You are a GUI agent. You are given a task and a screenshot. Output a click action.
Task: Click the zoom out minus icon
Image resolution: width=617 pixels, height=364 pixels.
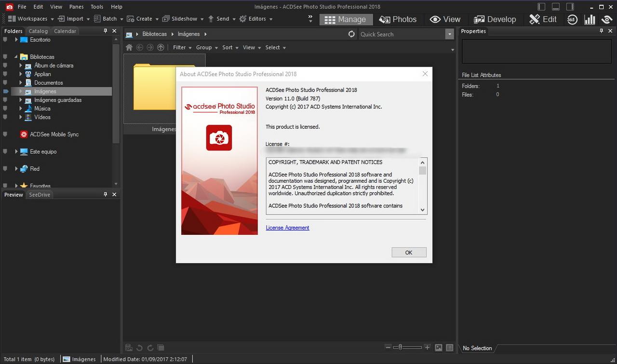tap(388, 347)
